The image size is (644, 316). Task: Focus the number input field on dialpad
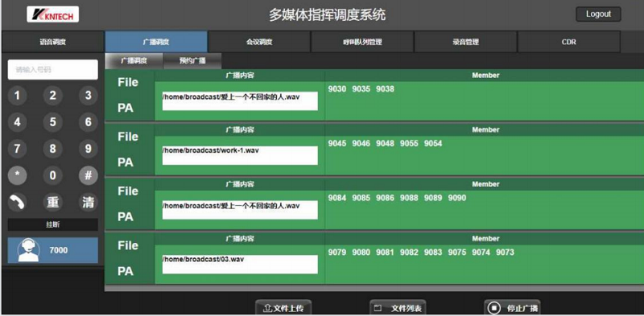(x=52, y=69)
